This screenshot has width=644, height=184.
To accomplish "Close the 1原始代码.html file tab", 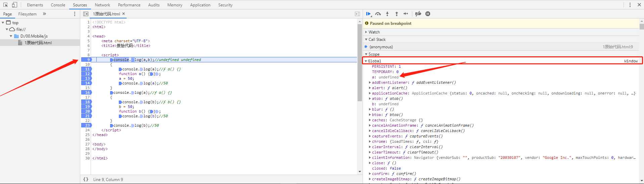I will pos(124,14).
